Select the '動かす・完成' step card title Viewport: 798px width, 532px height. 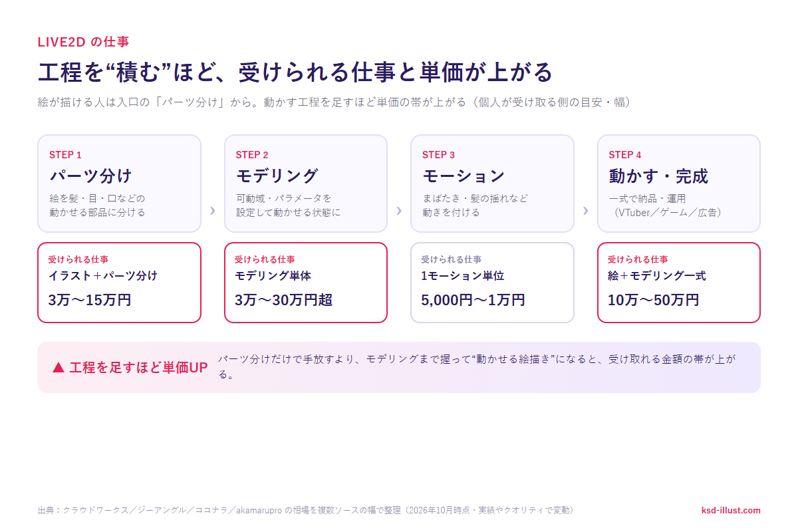click(658, 176)
